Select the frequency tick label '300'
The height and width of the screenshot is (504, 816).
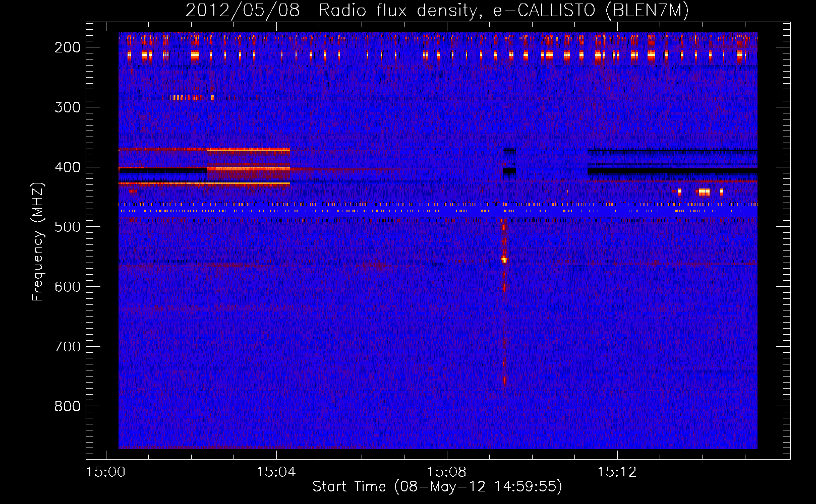click(x=67, y=107)
